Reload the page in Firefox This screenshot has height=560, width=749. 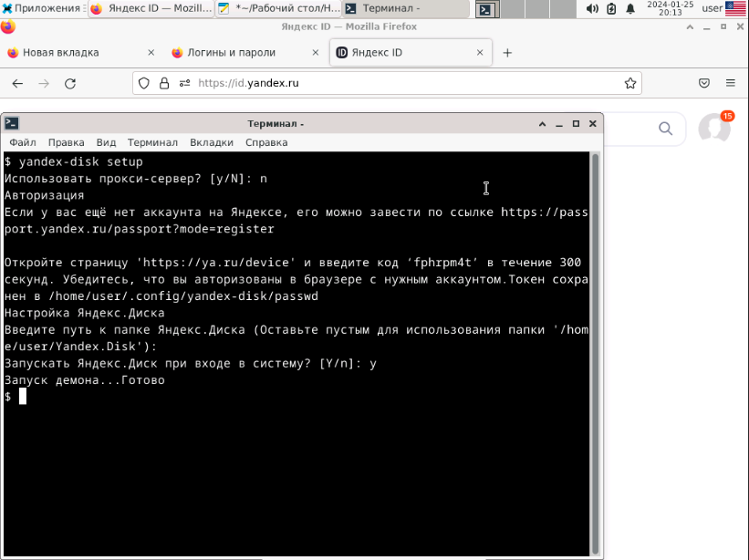(x=70, y=84)
